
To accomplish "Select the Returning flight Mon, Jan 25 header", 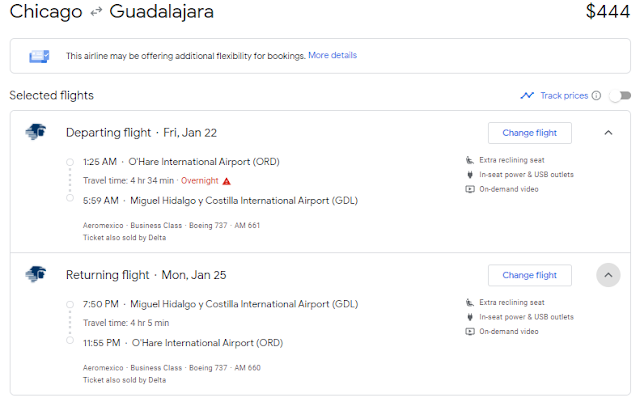I will (x=146, y=275).
